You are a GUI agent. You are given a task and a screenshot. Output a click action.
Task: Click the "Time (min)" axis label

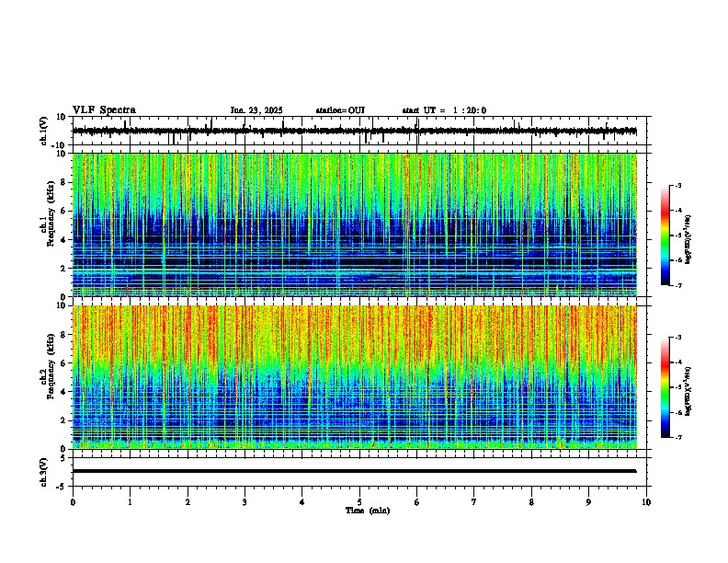(368, 511)
